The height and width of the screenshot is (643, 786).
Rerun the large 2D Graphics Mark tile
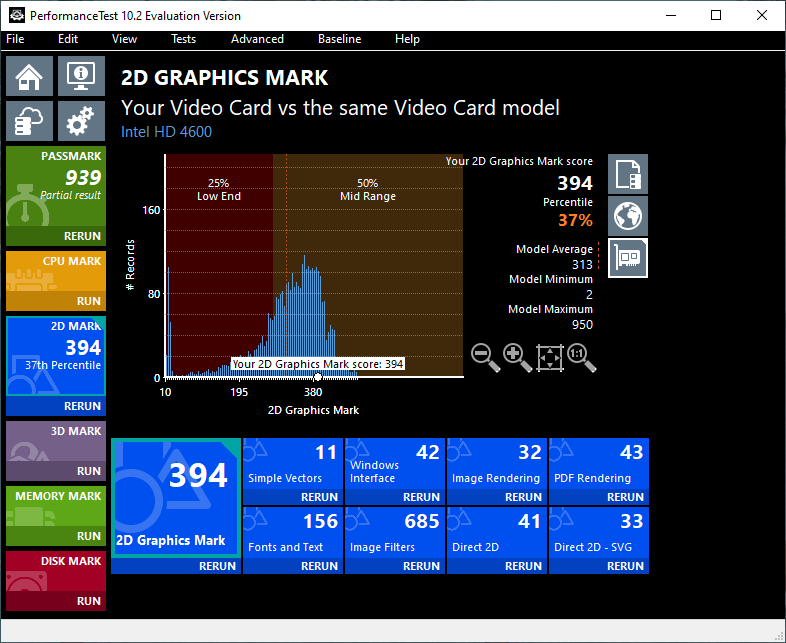[x=176, y=566]
